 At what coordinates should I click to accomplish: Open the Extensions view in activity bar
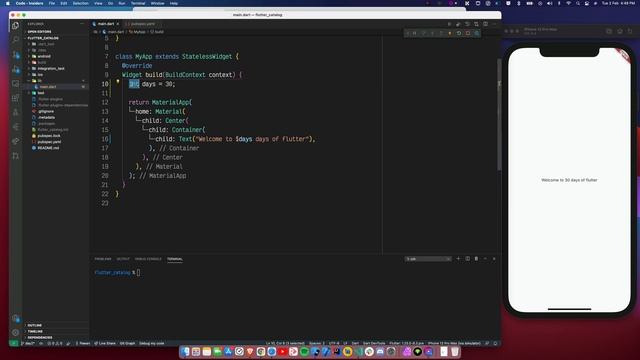[x=16, y=98]
